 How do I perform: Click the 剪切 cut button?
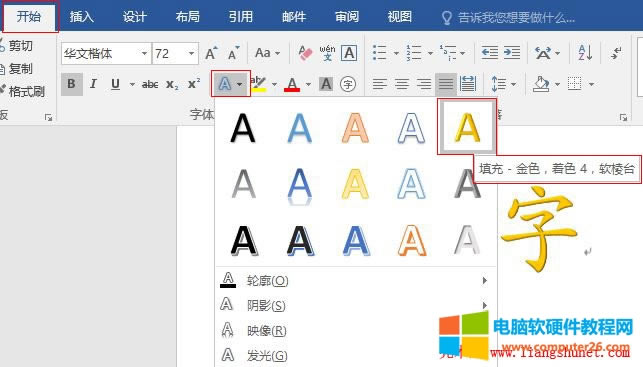click(x=16, y=46)
